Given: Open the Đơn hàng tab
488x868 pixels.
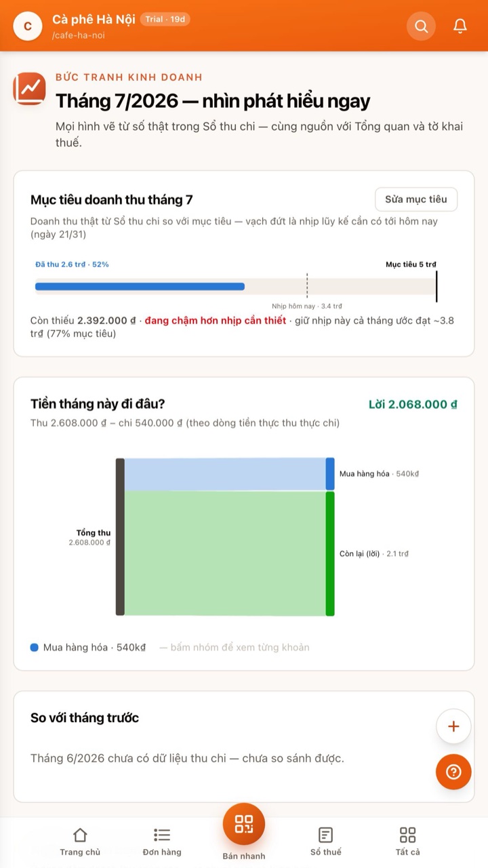Looking at the screenshot, I should click(x=162, y=842).
